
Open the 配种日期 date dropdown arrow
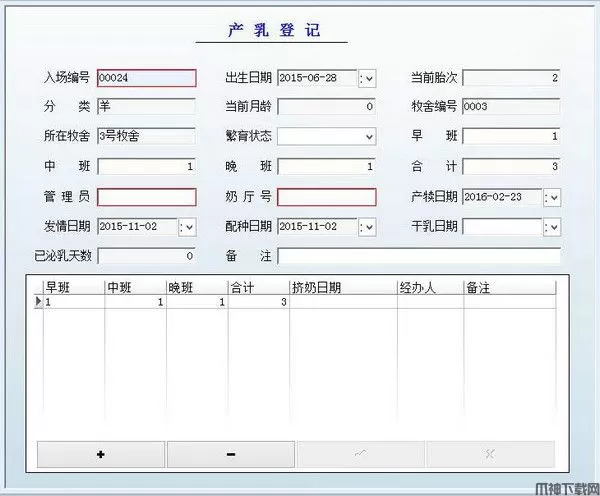point(367,227)
